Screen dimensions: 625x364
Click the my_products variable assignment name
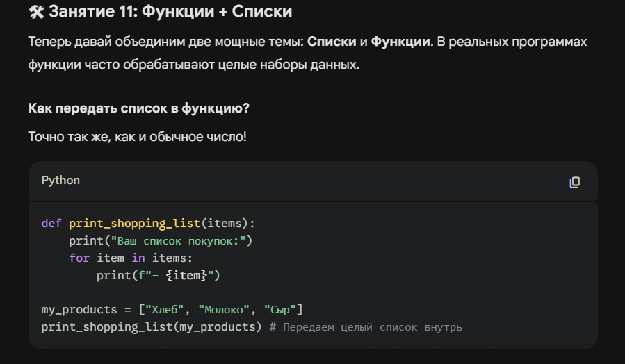[79, 309]
